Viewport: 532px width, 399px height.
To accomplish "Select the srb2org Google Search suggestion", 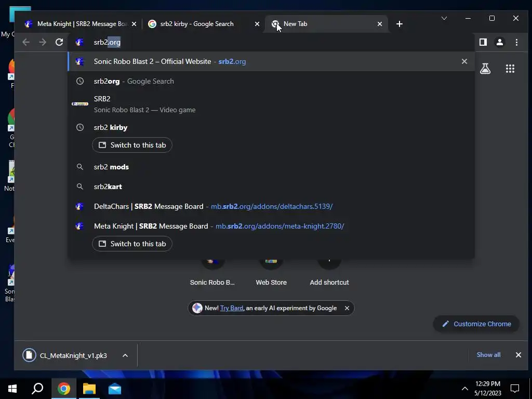I will tap(271, 81).
